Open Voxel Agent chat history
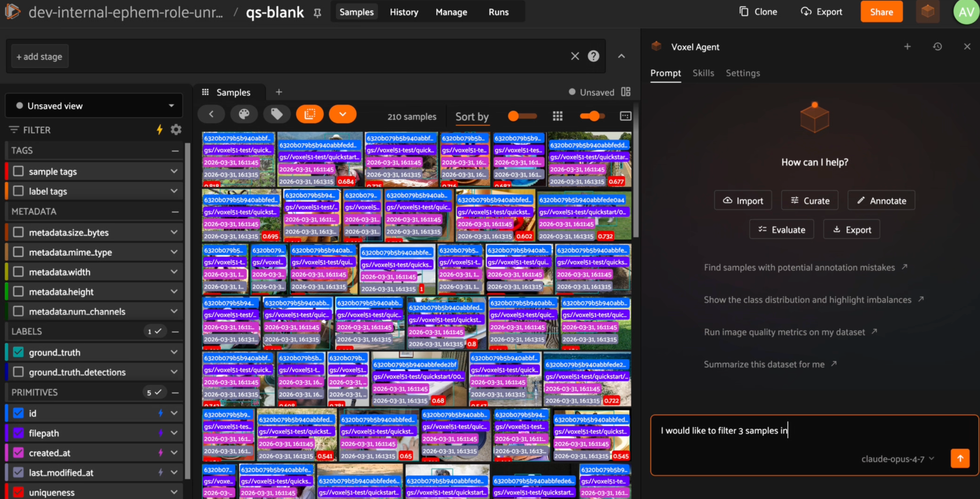Image resolution: width=980 pixels, height=499 pixels. point(938,47)
